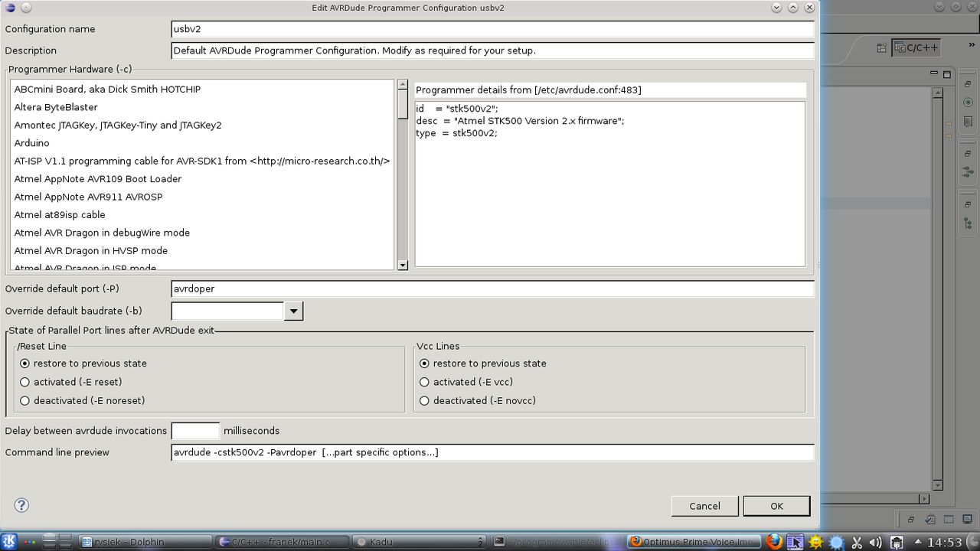Switch to Optimus Prime Voice taskbar entry

[694, 542]
